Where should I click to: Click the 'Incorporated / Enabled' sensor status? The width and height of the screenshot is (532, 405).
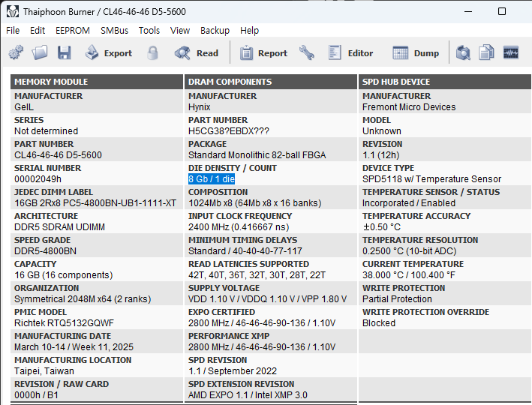click(x=409, y=203)
